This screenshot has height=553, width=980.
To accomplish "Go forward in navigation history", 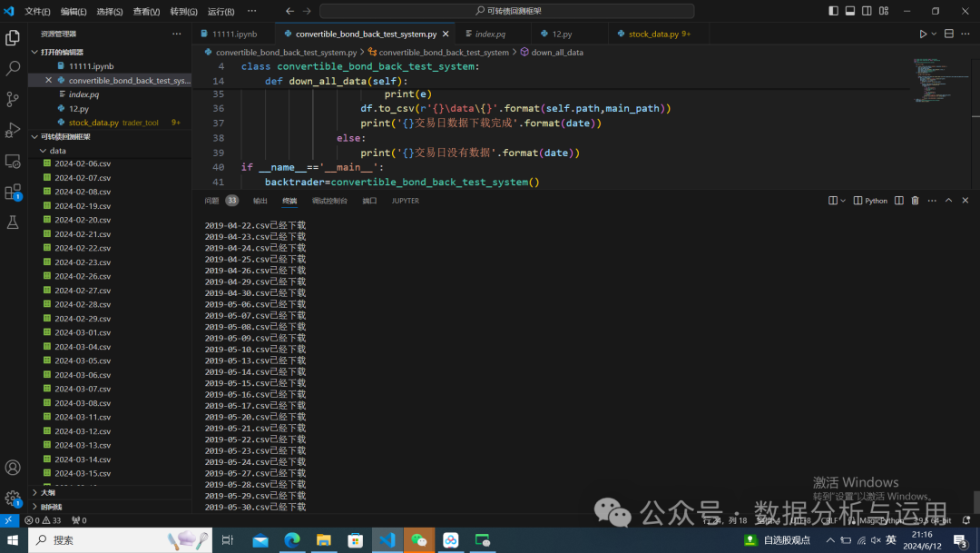I will [x=307, y=11].
